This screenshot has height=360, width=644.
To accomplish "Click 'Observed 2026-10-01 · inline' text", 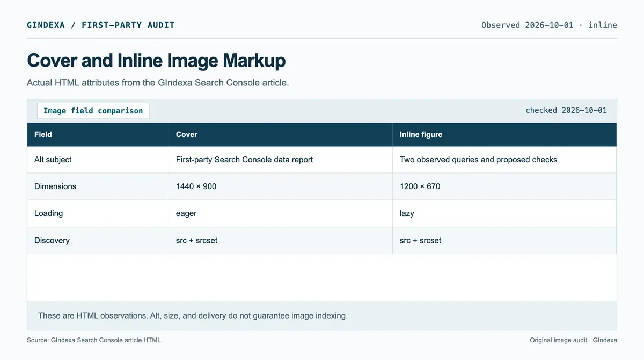I will click(549, 25).
